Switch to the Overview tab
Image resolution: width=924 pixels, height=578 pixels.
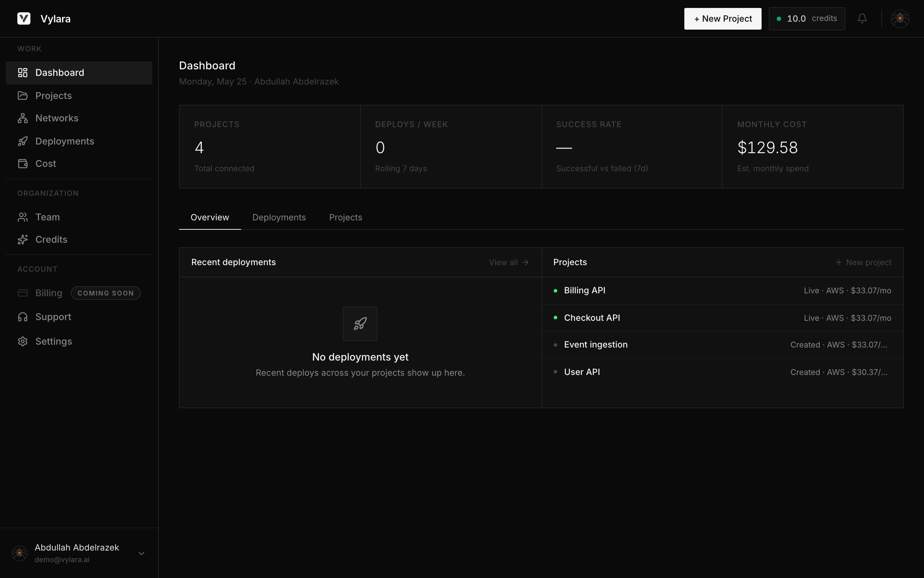(210, 217)
